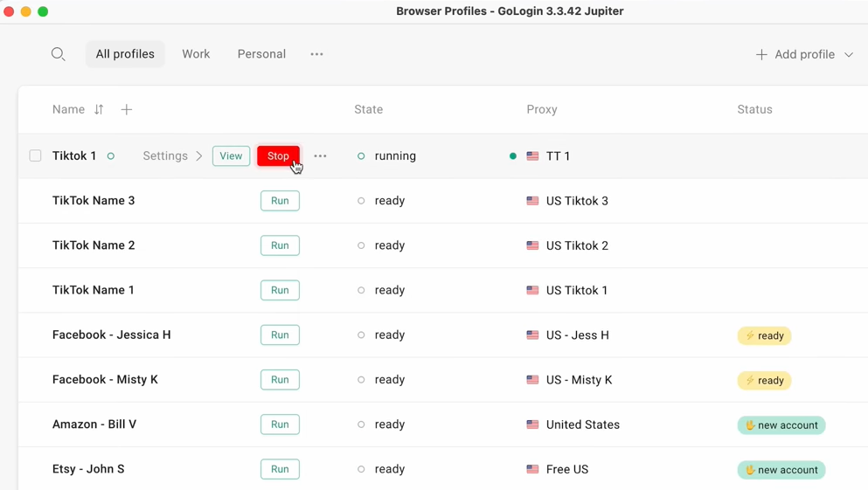The width and height of the screenshot is (868, 490).
Task: Run the TikTok Name 3 profile
Action: coord(280,201)
